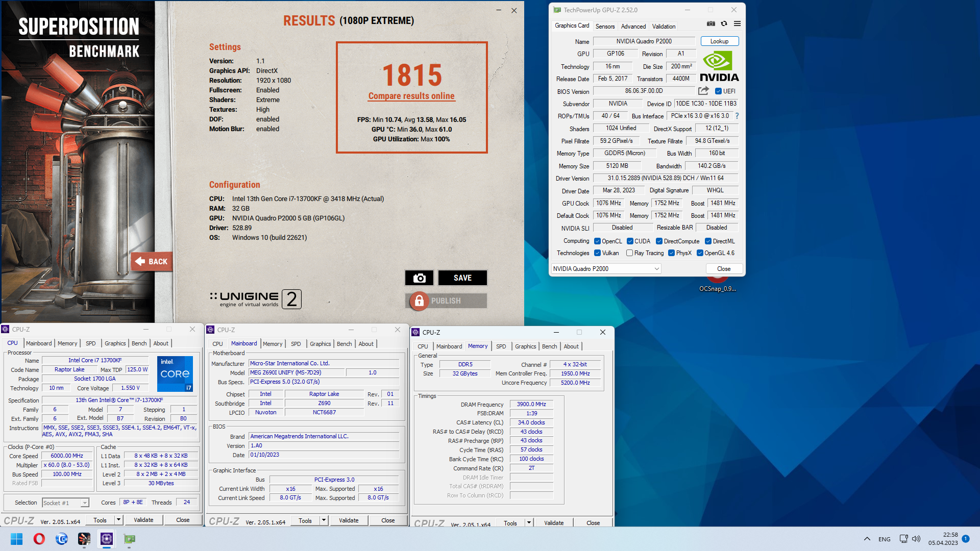
Task: Expand Tools dropdown arrow in CPU-Z CPU window
Action: [118, 520]
